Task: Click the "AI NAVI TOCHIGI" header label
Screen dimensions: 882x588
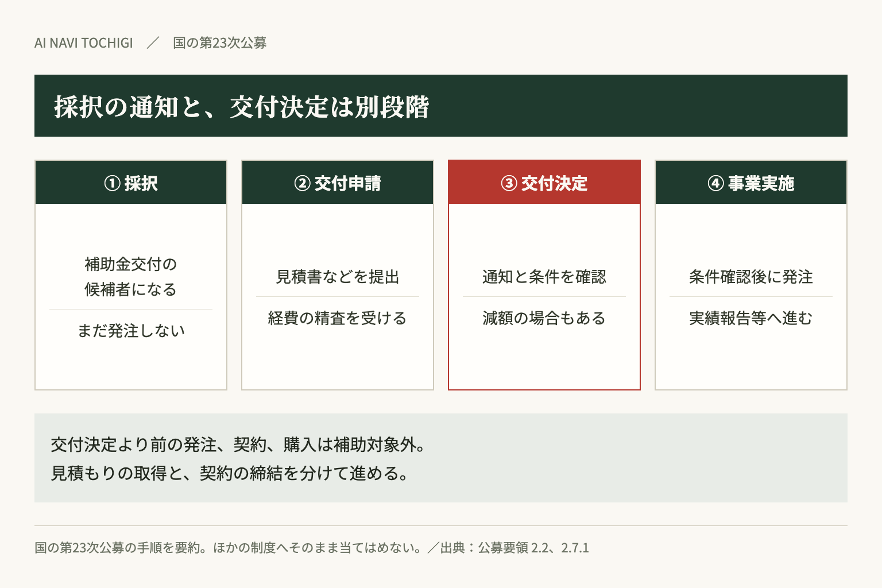Action: 84,43
